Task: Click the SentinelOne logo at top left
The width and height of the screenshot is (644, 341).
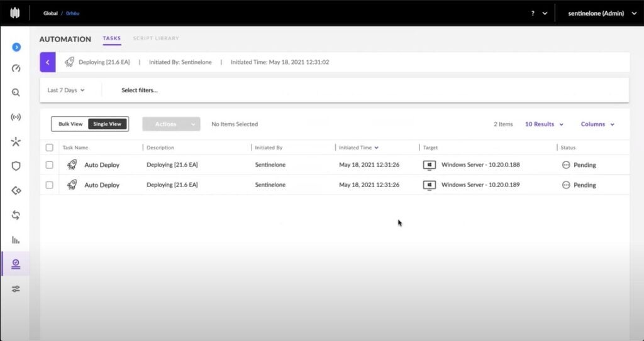Action: 14,13
